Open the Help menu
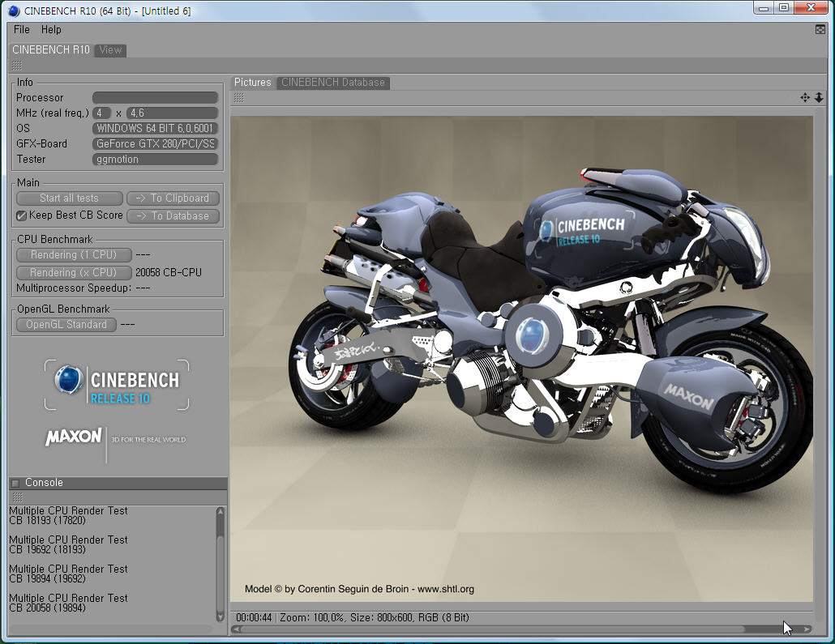This screenshot has width=835, height=644. tap(51, 30)
